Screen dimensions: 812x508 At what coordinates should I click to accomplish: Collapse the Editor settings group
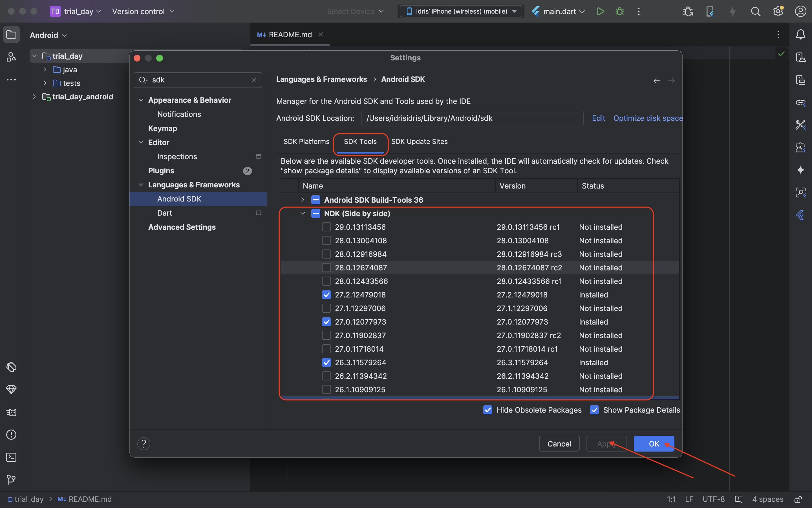tap(141, 143)
